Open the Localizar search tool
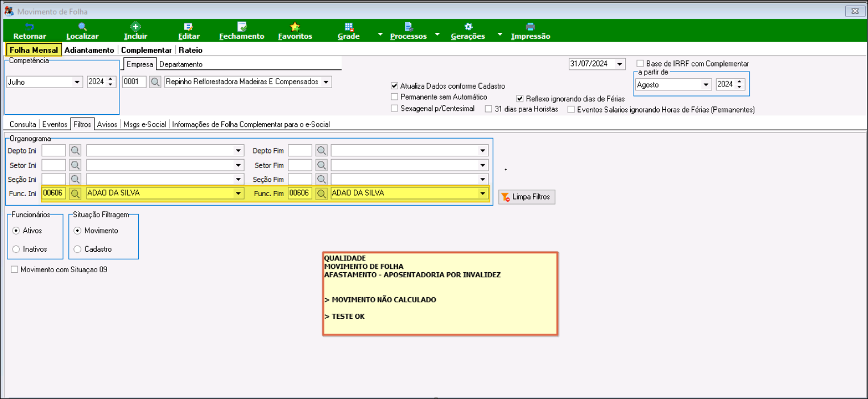Screen dimensions: 868x399 pyautogui.click(x=82, y=26)
